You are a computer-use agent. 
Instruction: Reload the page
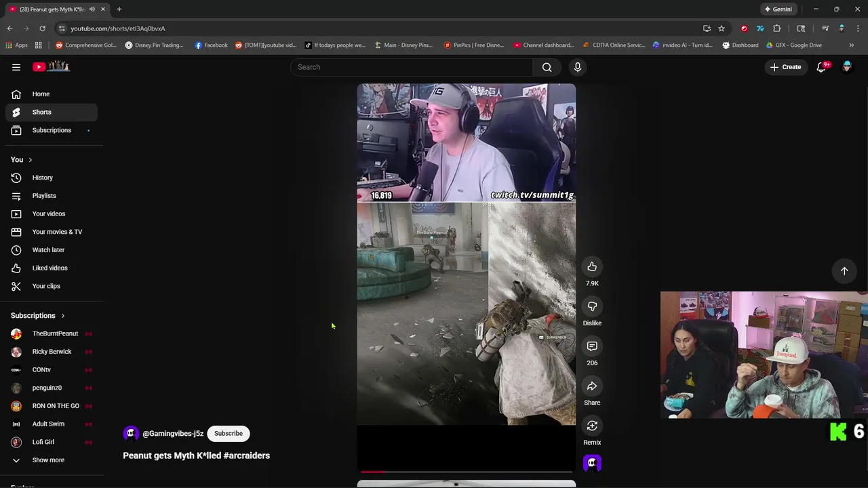tap(42, 28)
